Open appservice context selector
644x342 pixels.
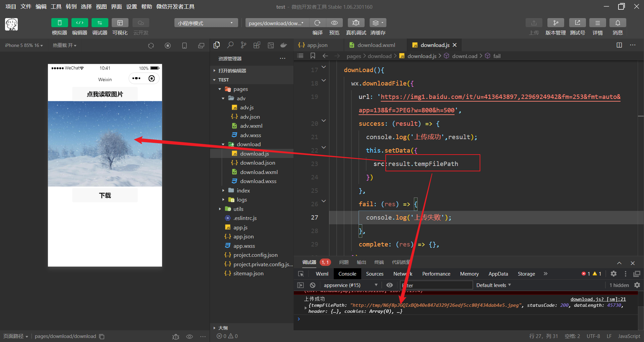tap(350, 285)
